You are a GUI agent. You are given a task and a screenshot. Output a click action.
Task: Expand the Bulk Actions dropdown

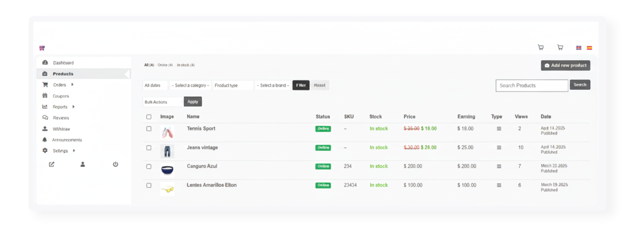coord(163,102)
